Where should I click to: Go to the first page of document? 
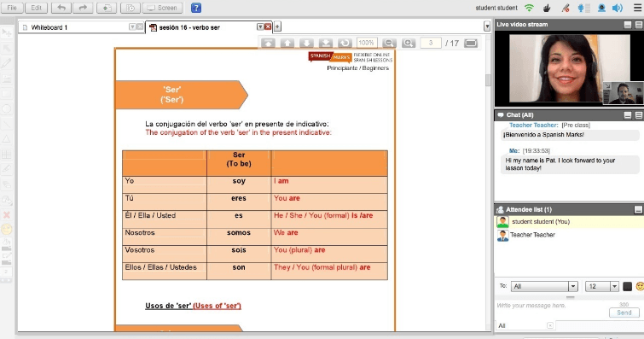(268, 43)
